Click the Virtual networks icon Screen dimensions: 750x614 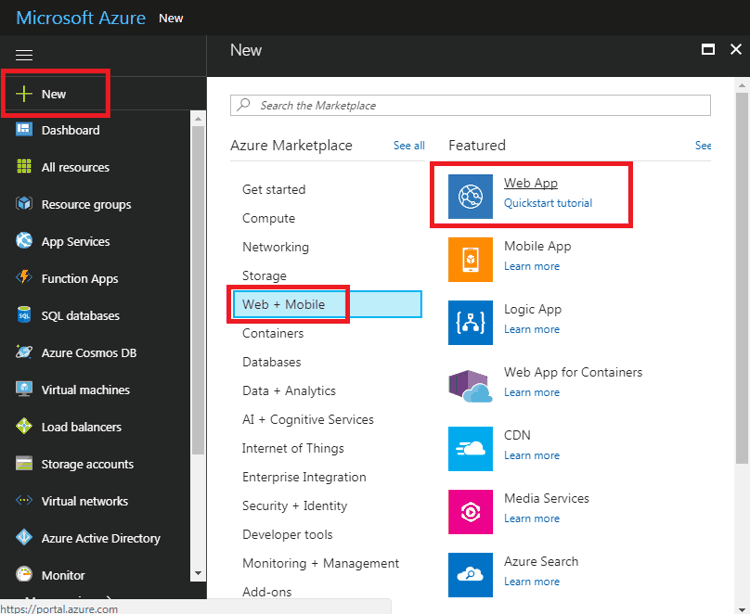point(24,500)
